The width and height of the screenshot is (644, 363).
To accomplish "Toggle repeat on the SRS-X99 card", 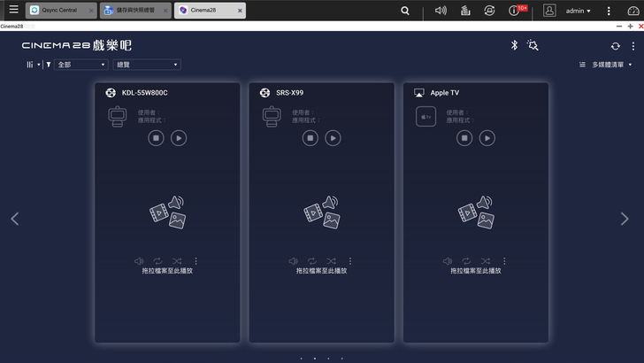I will click(312, 261).
